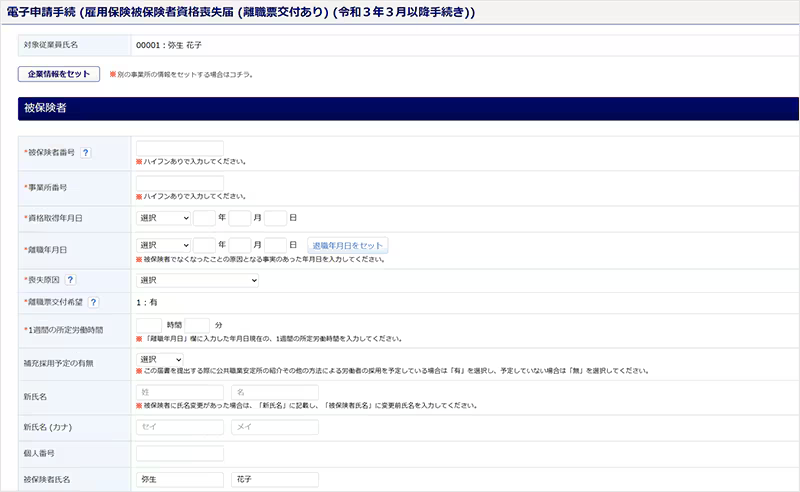Screen dimensions: 800x492
Task: Click help icon next to 被保険者番号
Action: point(86,153)
